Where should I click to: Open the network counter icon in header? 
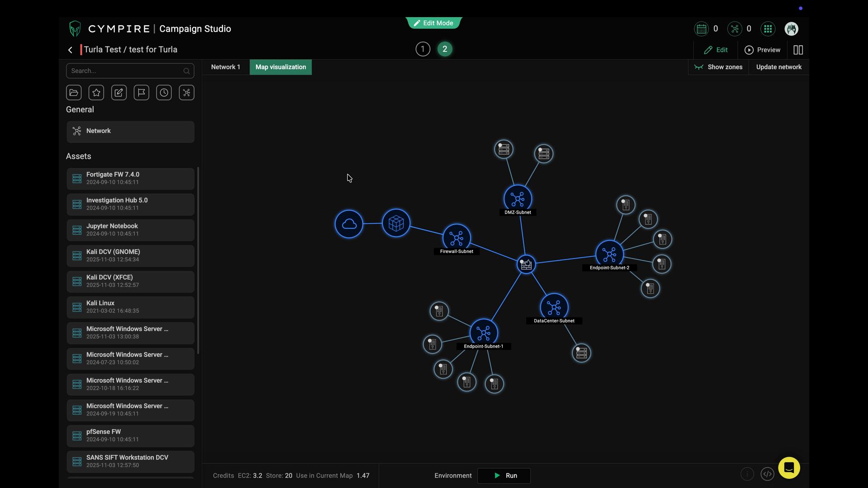735,29
